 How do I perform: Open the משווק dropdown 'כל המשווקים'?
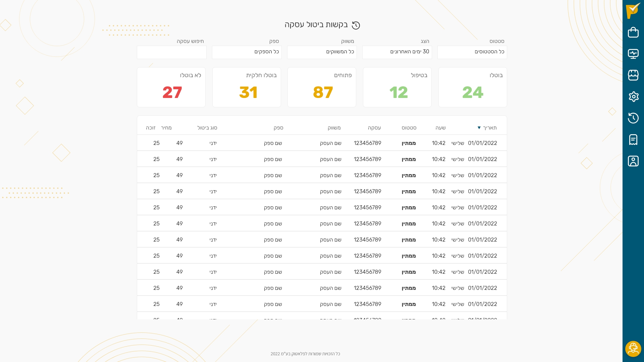click(x=322, y=52)
